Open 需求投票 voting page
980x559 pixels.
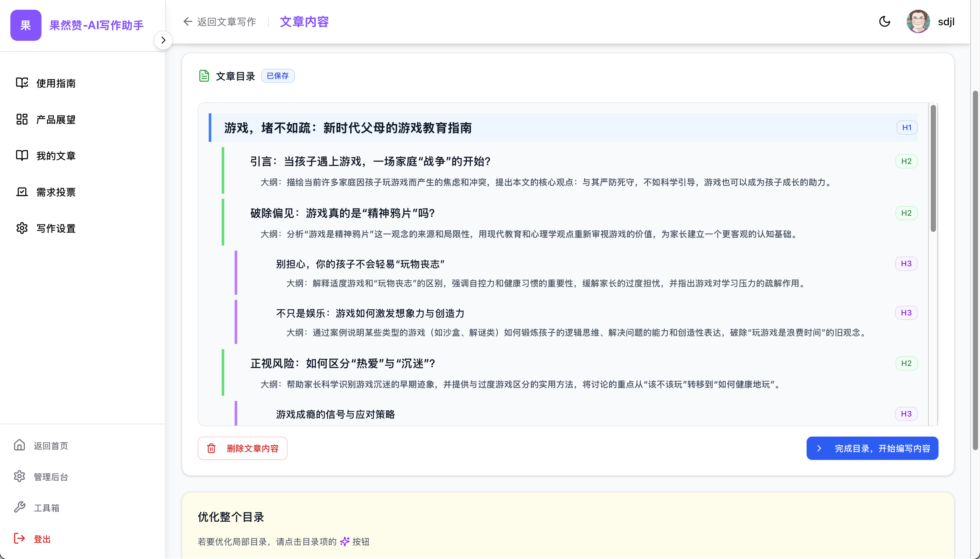coord(56,192)
